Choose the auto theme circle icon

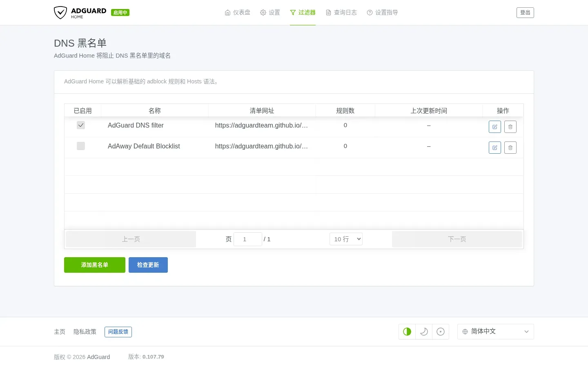pyautogui.click(x=441, y=332)
